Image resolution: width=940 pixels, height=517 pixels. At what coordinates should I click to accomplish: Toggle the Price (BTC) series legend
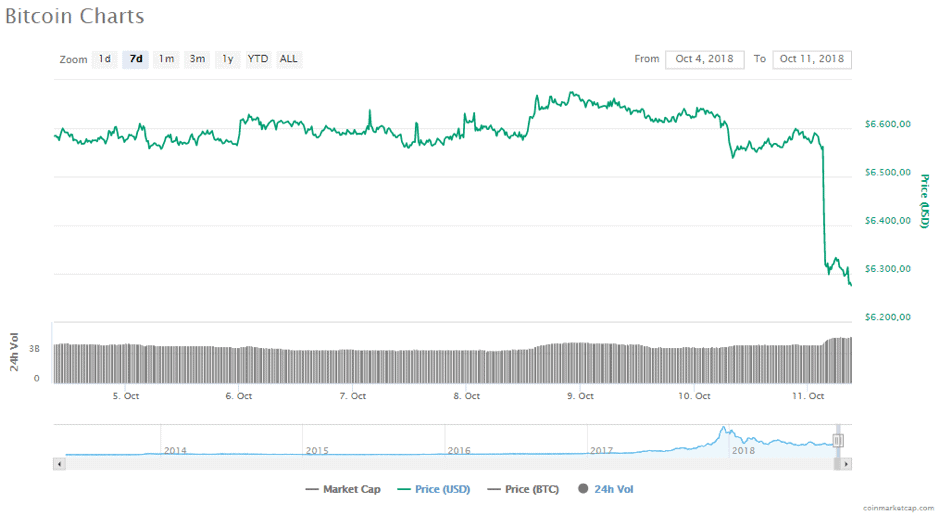523,489
